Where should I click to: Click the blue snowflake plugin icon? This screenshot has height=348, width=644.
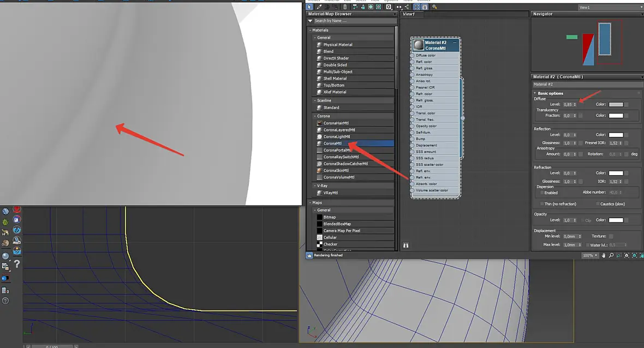[x=5, y=211]
